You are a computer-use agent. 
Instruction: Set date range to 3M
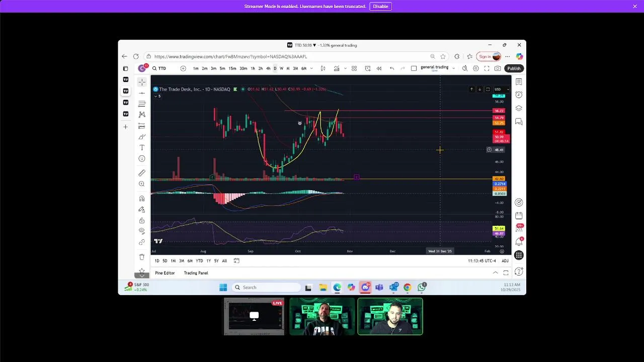[181, 261]
